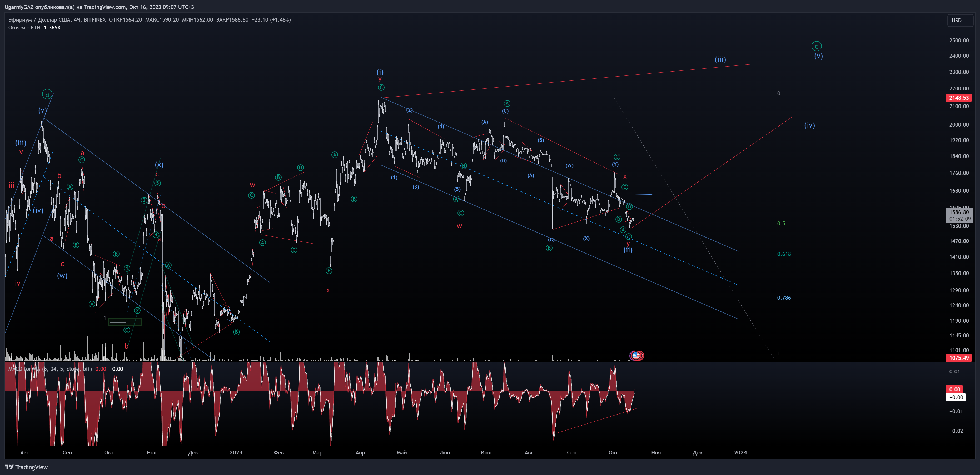
Task: Click the 0.786 Fibonacci level label
Action: click(784, 297)
